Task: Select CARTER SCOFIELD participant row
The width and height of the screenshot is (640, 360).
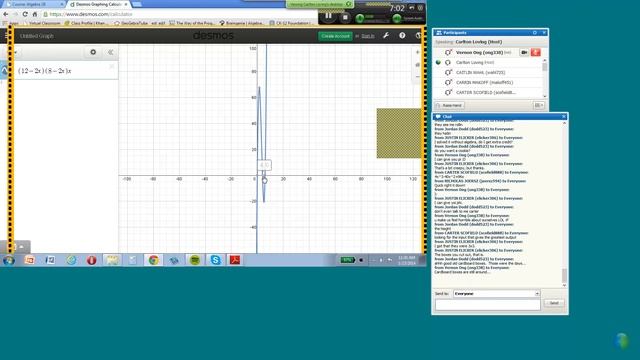Action: (488, 93)
